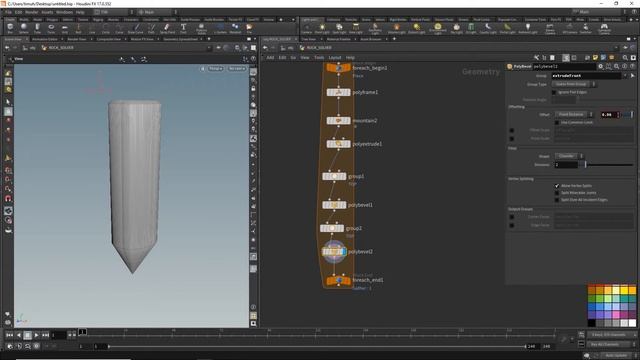The width and height of the screenshot is (640, 360).
Task: Create a Torus from the shelf
Action: [51, 28]
